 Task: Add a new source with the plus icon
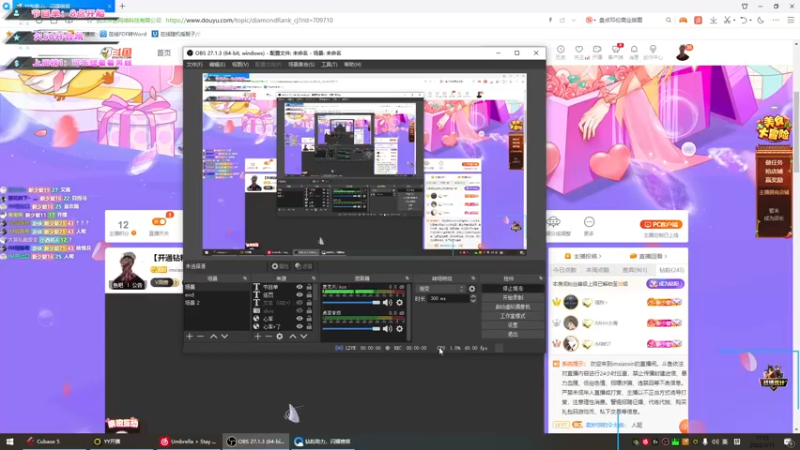click(258, 336)
